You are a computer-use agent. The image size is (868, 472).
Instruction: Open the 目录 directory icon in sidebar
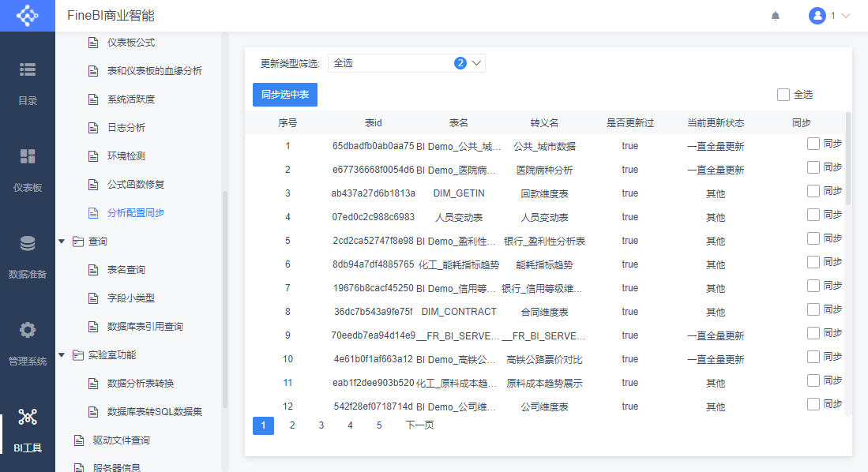tap(27, 69)
